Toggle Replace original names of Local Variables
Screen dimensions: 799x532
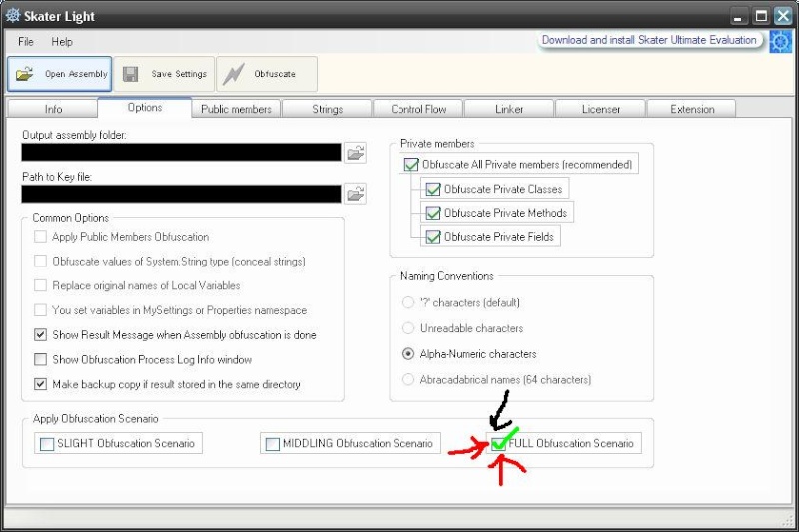pyautogui.click(x=40, y=285)
